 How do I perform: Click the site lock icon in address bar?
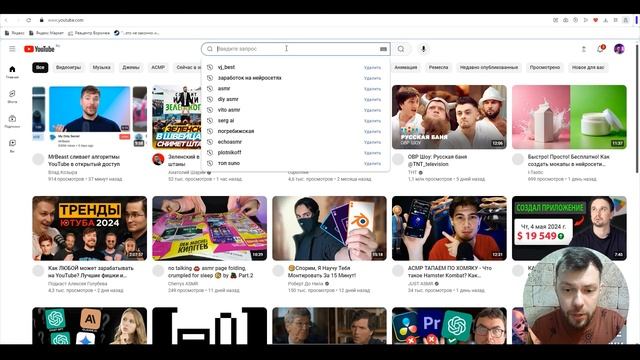click(x=41, y=20)
